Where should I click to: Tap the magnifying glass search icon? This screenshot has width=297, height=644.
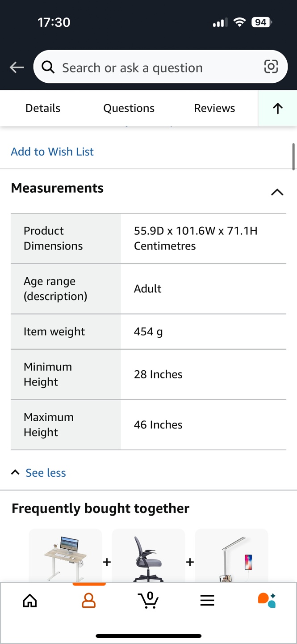(x=48, y=68)
